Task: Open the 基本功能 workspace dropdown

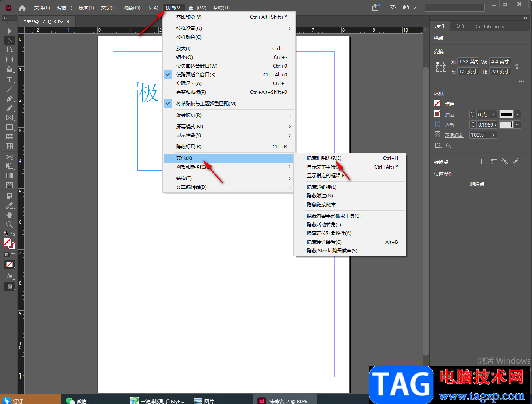Action: click(x=403, y=8)
